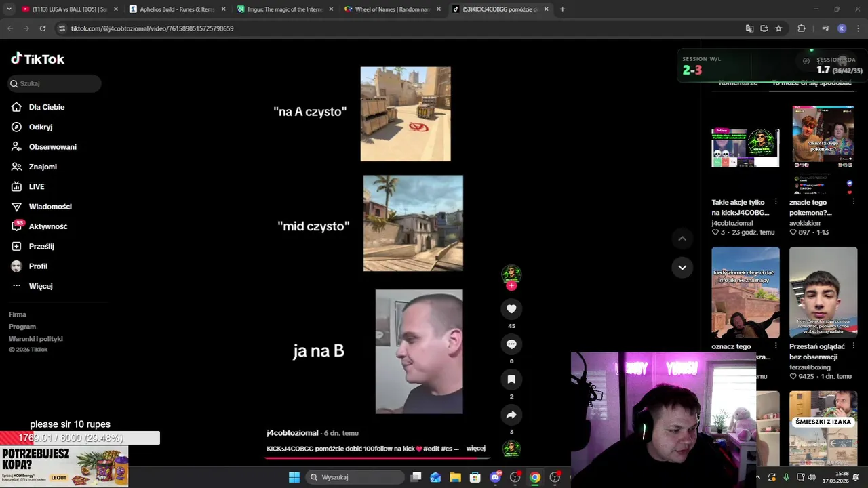Open TikTok logo home link
868x488 pixels.
click(37, 59)
